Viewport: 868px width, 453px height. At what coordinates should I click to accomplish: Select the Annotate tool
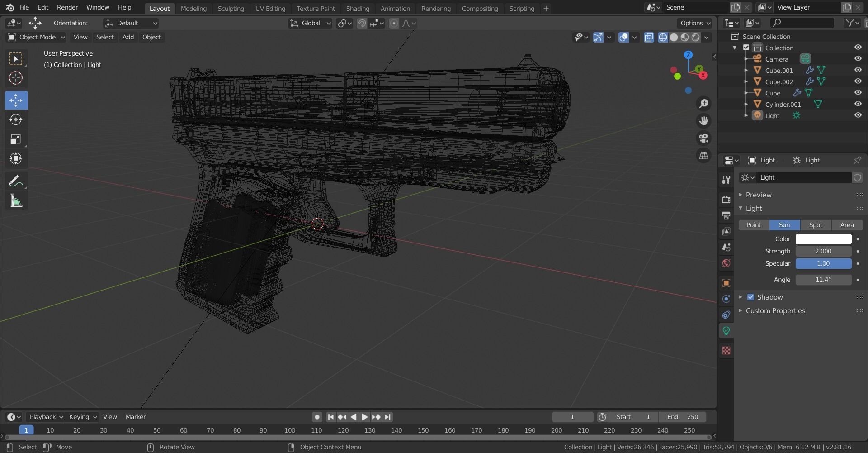[x=16, y=181]
